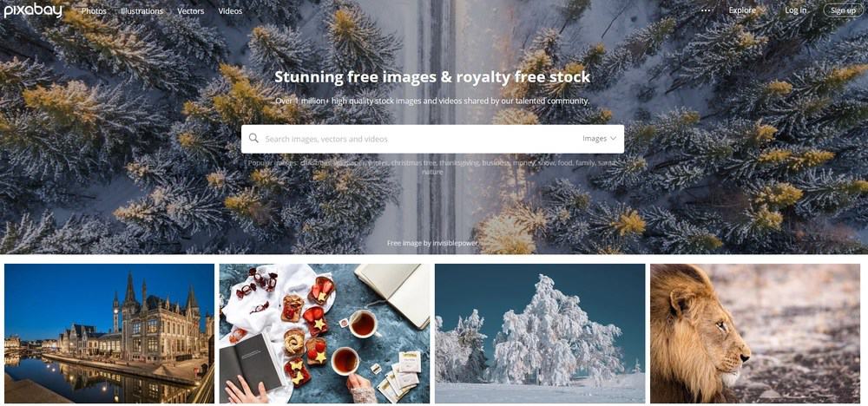Open the Photos tab
Viewport: 868px width, 406px height.
coord(94,11)
